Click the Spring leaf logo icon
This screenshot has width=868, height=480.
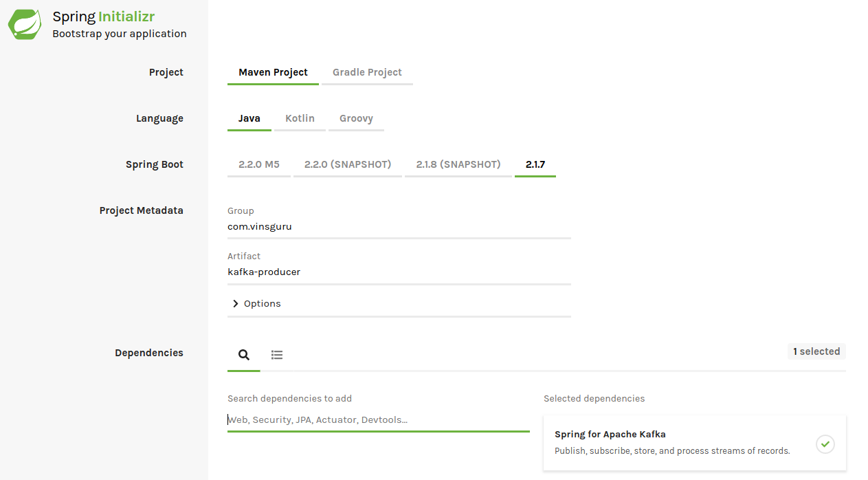point(25,24)
